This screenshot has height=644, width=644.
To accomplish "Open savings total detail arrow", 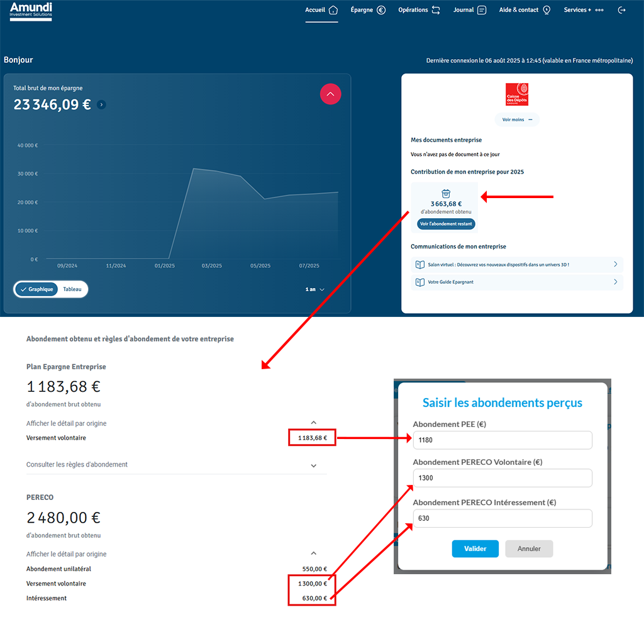I will (101, 105).
